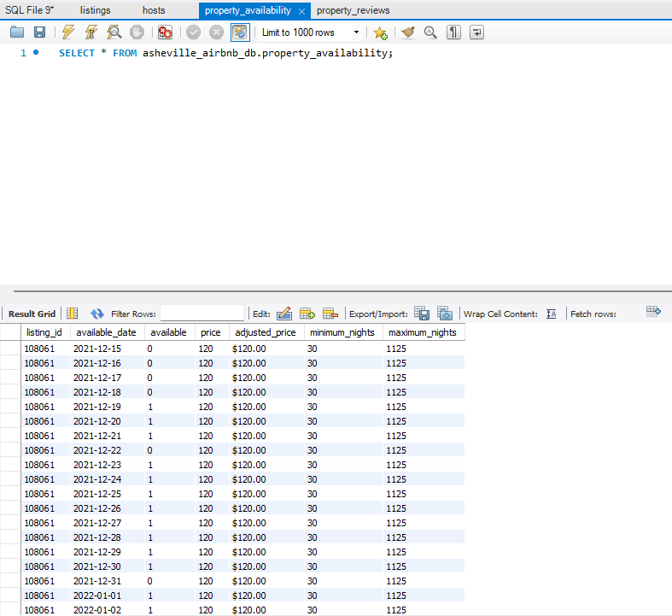Sort by available column header
The width and height of the screenshot is (672, 616).
pos(168,332)
